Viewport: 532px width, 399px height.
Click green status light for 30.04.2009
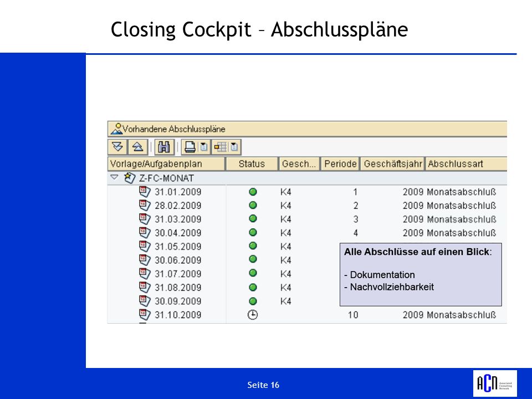point(253,232)
